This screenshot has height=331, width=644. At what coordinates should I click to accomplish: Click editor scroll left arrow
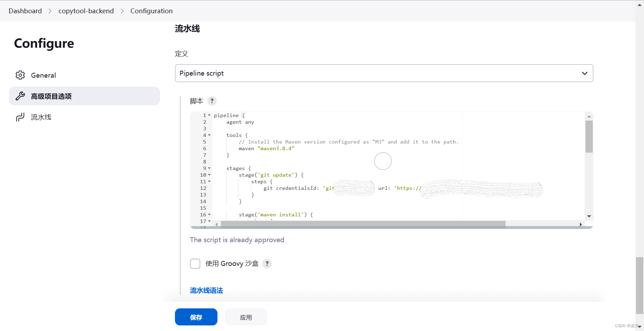click(217, 224)
